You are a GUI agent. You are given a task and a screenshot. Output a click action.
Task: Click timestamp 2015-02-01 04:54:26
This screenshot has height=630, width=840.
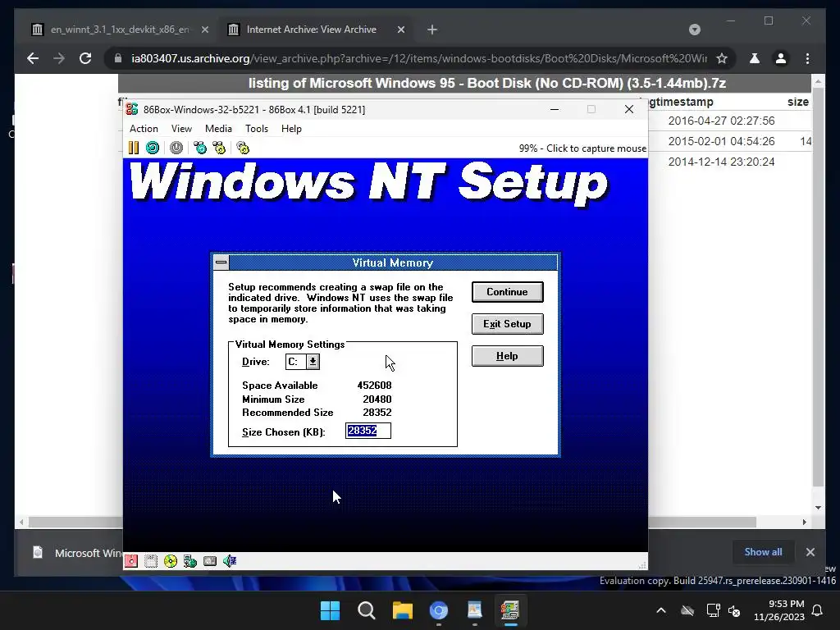[721, 141]
